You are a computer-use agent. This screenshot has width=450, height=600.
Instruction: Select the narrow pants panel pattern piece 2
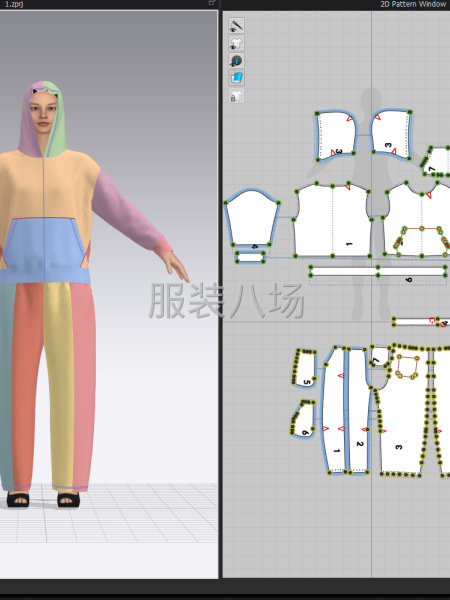click(x=358, y=410)
